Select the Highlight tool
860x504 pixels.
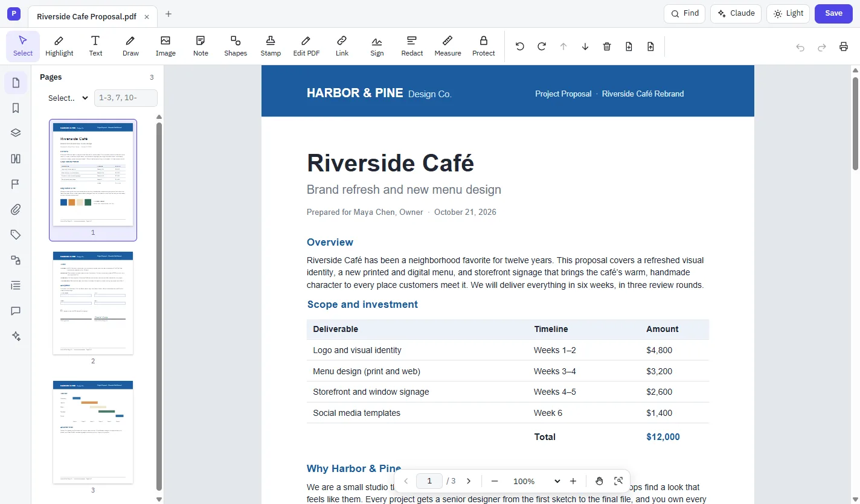[x=59, y=46]
